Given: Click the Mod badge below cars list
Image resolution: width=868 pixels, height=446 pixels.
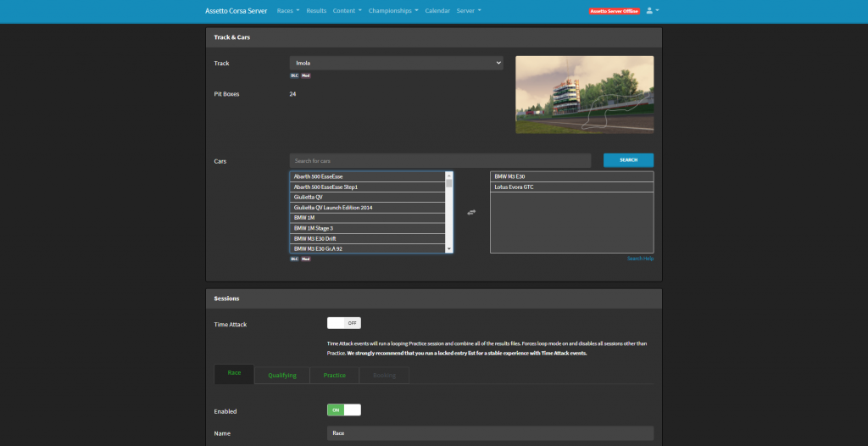Looking at the screenshot, I should [x=305, y=259].
